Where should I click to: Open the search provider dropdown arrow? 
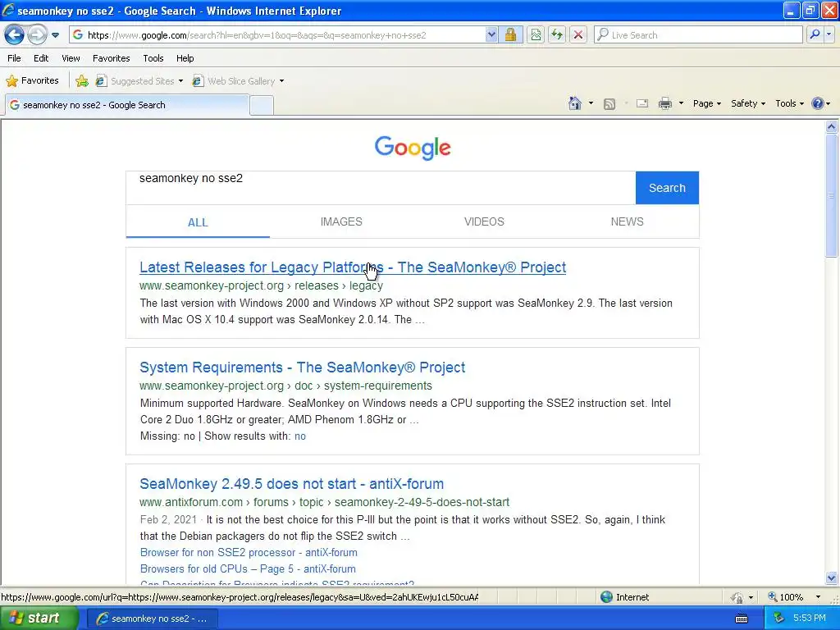(829, 35)
